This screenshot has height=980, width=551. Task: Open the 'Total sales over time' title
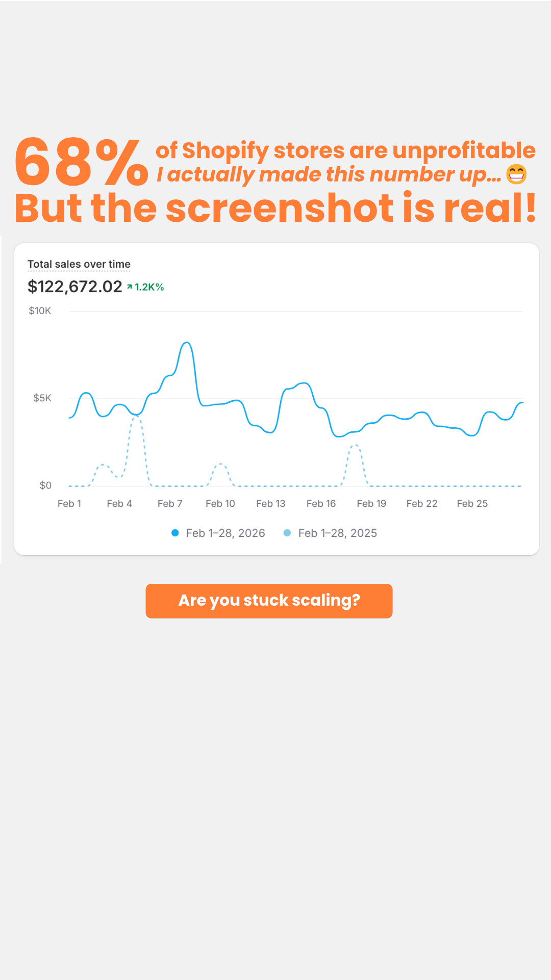point(79,264)
